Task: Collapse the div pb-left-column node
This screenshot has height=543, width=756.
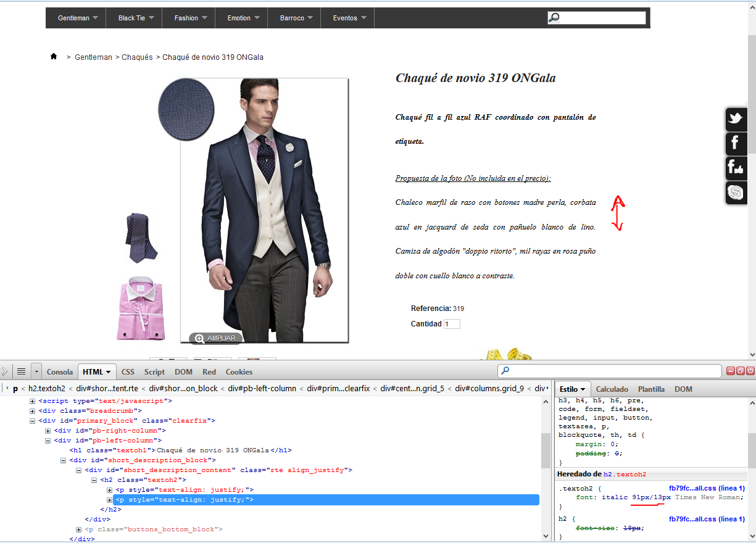Action: (48, 441)
